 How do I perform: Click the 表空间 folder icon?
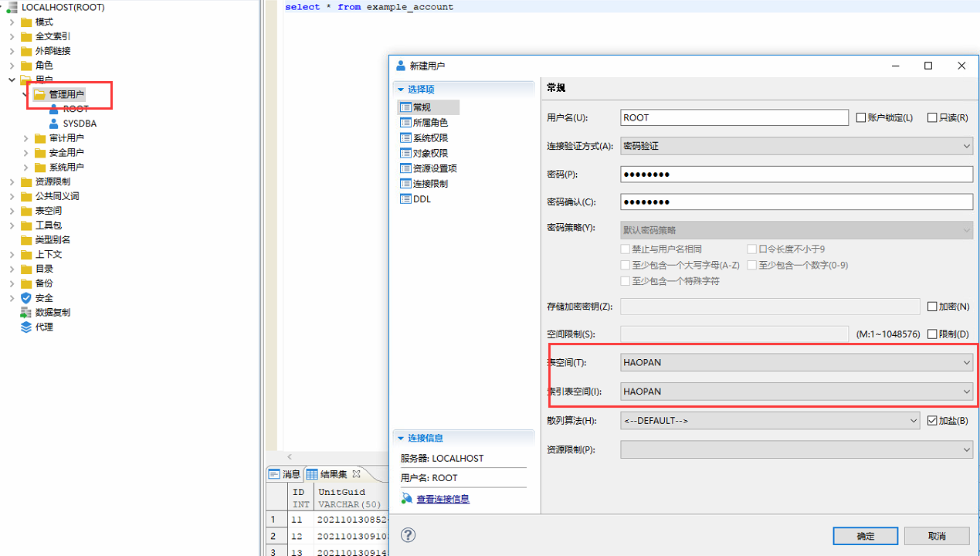click(26, 211)
